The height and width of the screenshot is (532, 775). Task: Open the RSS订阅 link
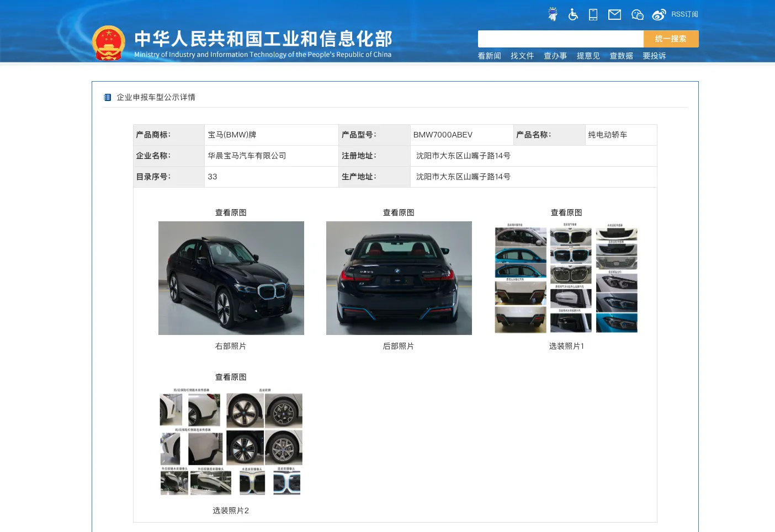tap(684, 14)
